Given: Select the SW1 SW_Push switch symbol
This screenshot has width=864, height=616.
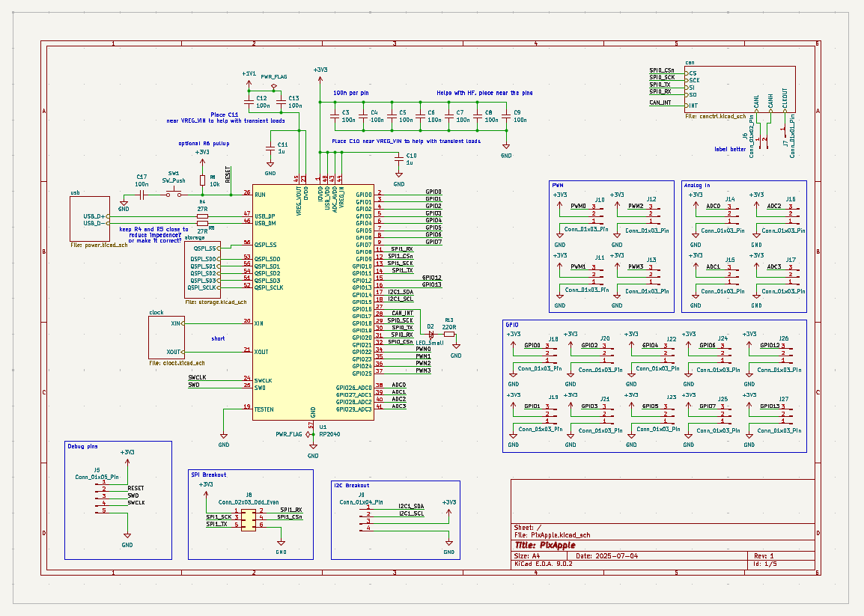Looking at the screenshot, I should (x=174, y=193).
